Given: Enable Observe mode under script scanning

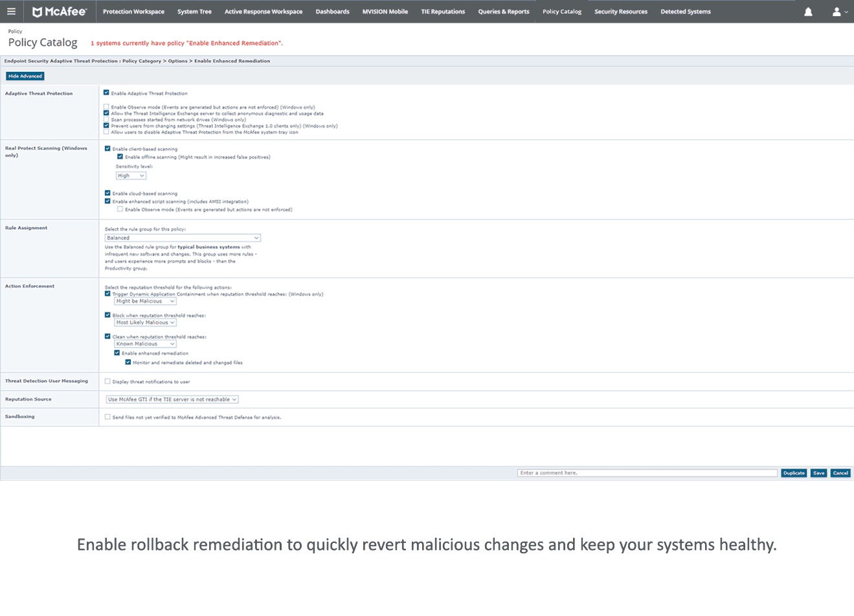Looking at the screenshot, I should click(120, 209).
